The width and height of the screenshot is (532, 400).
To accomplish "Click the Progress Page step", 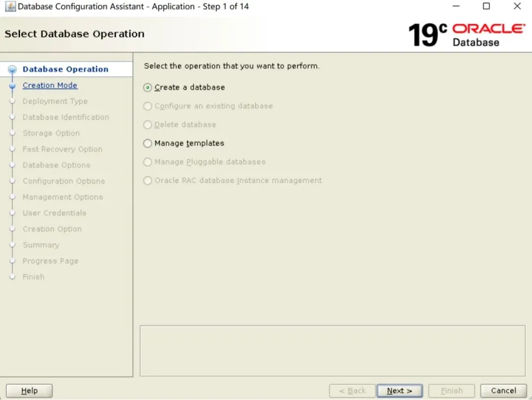I will 51,261.
